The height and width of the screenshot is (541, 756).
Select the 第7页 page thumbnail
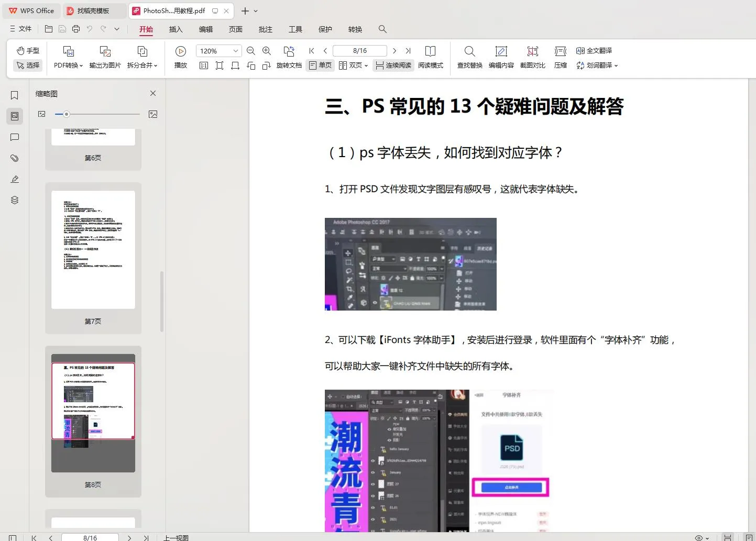(x=93, y=258)
